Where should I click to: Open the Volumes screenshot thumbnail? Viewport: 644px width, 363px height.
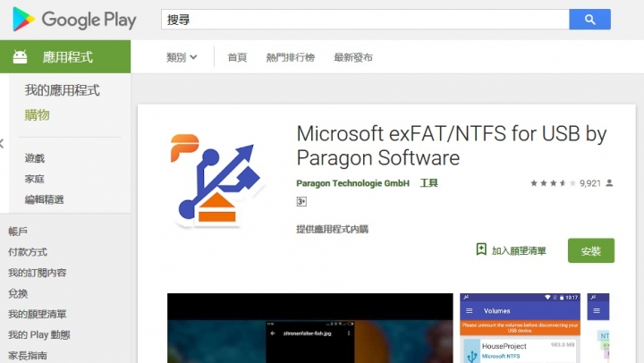(520, 328)
